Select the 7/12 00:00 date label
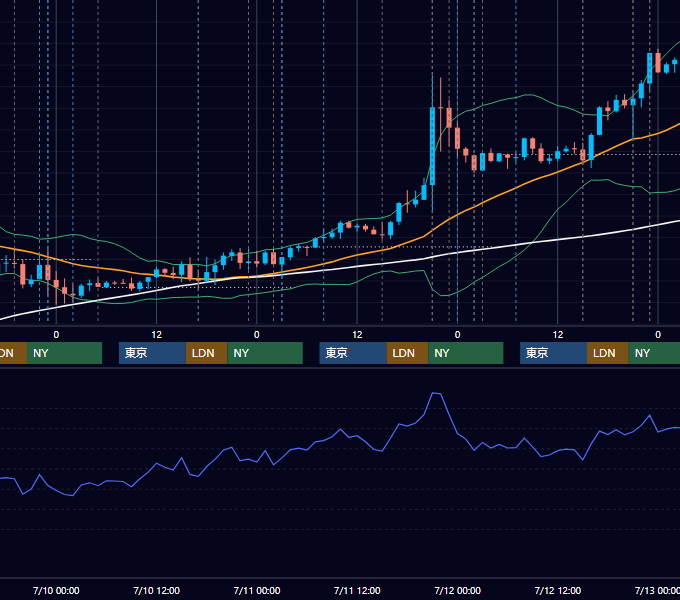 [x=458, y=590]
